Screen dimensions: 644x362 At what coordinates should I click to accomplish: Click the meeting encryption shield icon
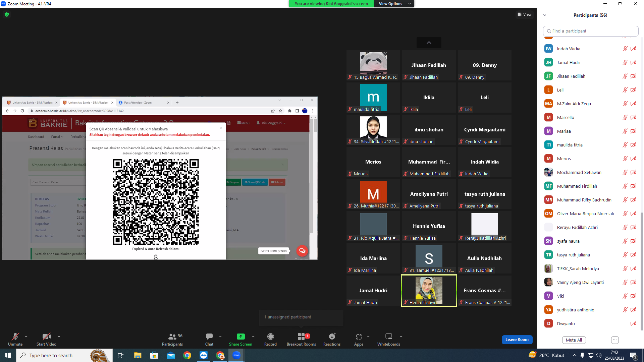coord(7,14)
